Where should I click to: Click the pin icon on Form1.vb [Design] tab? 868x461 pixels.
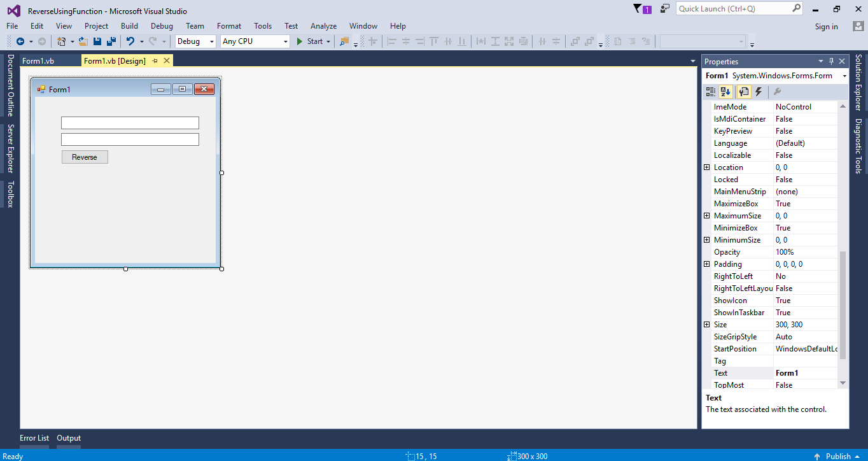[155, 60]
